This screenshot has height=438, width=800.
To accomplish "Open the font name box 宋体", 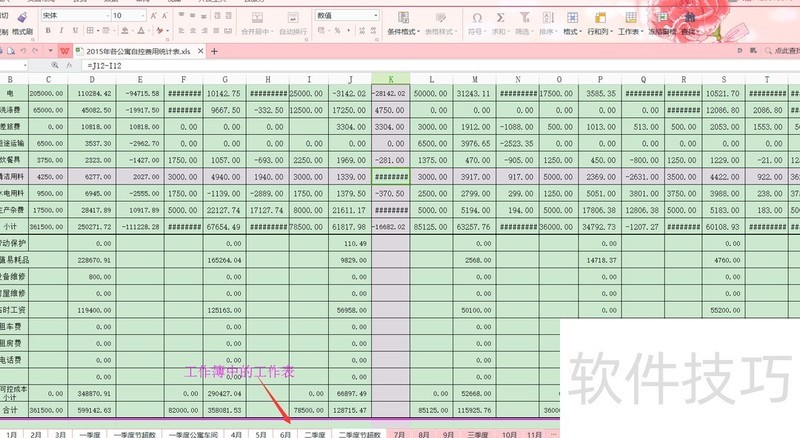I will 76,16.
